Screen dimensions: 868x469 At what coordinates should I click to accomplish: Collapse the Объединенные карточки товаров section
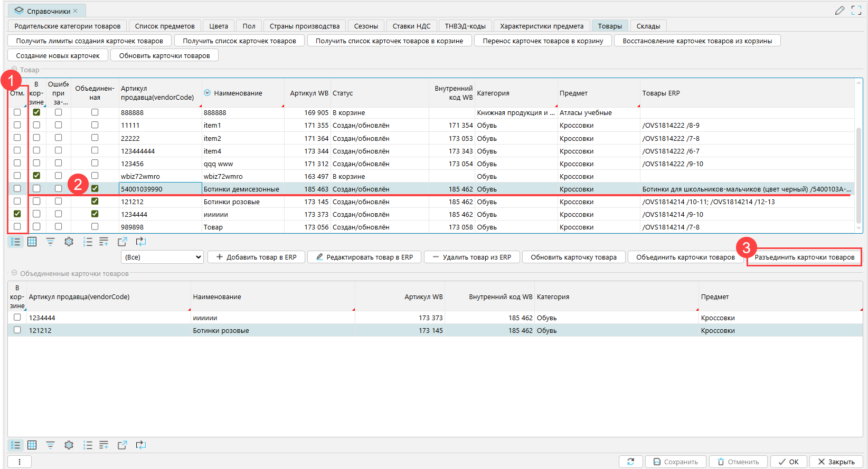point(15,273)
